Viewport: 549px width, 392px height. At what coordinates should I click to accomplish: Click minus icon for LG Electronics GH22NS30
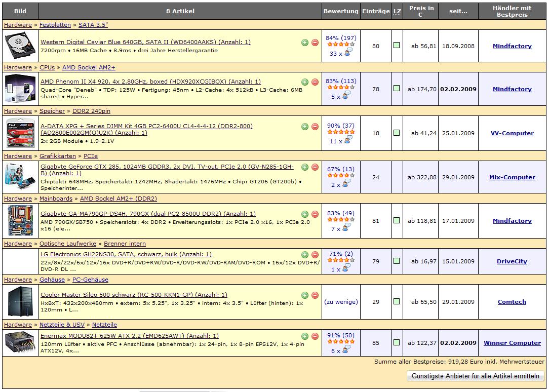click(x=315, y=255)
